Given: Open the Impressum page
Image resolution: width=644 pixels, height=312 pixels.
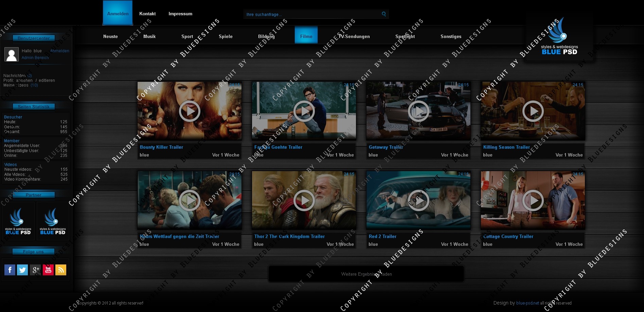Looking at the screenshot, I should pyautogui.click(x=180, y=14).
